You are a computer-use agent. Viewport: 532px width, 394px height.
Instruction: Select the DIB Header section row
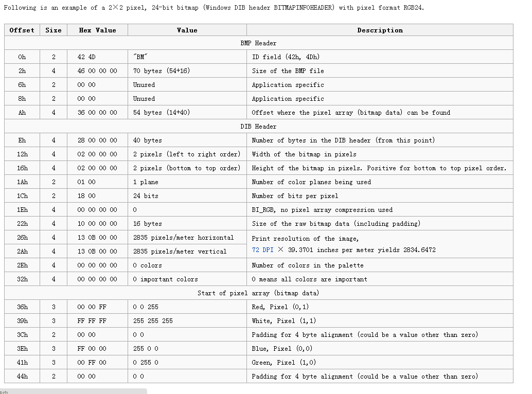click(x=258, y=127)
